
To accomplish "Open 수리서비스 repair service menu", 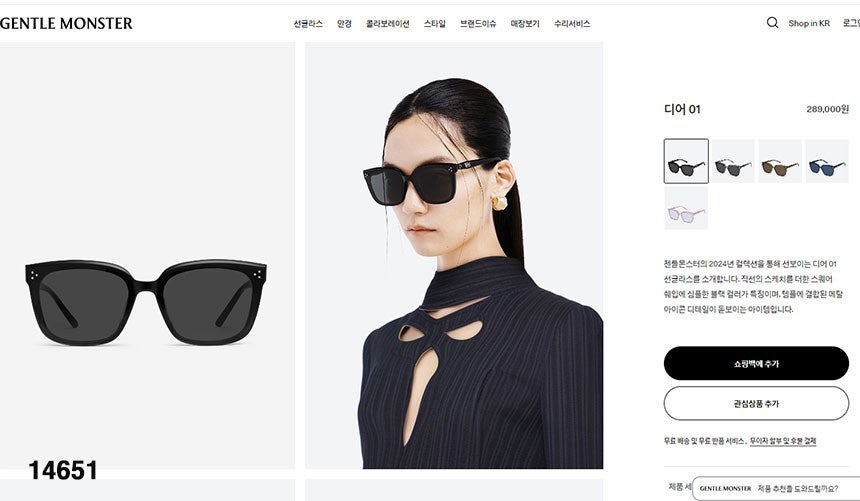I will [572, 24].
